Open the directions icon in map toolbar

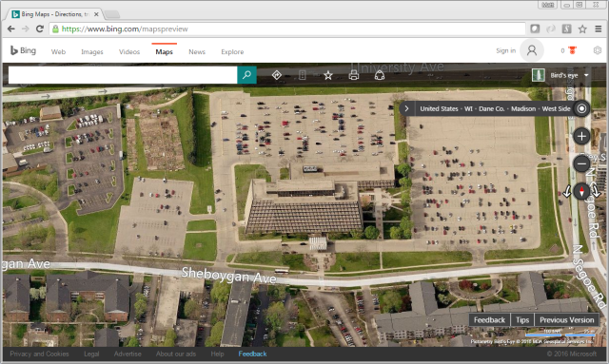[277, 75]
